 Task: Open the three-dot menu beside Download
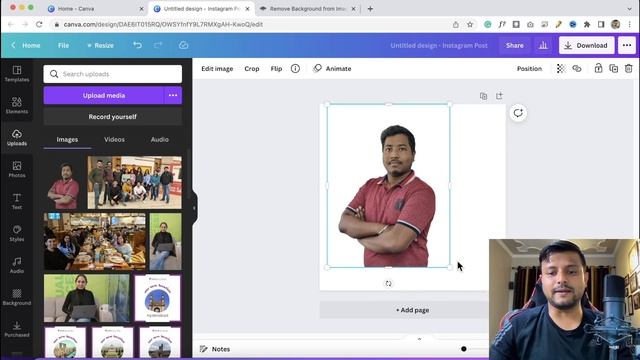click(627, 45)
